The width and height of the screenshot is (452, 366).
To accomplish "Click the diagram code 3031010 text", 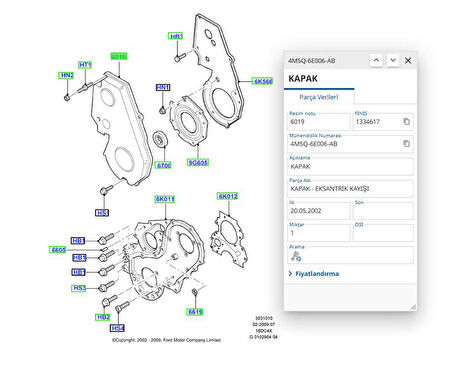I will [264, 318].
